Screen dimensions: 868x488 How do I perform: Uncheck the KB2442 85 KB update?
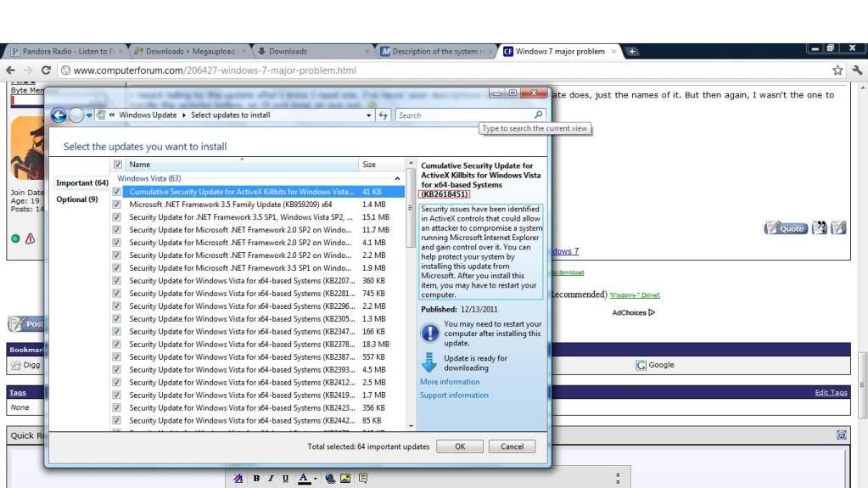(x=116, y=420)
